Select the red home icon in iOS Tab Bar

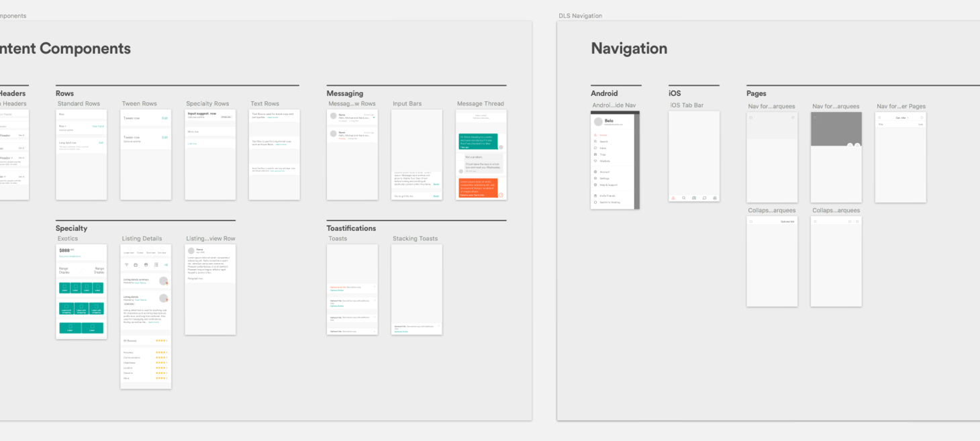coord(673,198)
